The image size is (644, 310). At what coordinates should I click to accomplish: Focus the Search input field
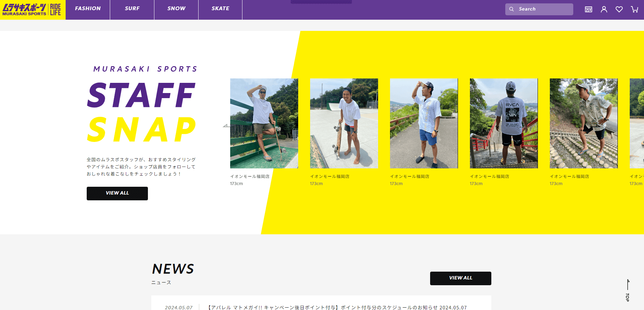[539, 9]
